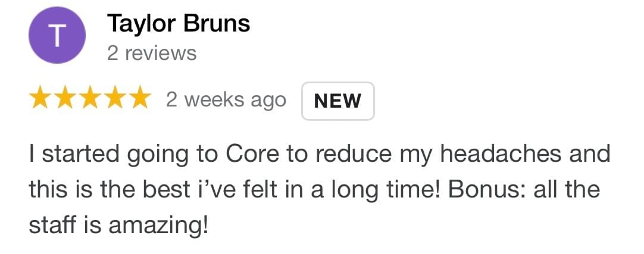View the reviewer's 2 reviews count

151,54
